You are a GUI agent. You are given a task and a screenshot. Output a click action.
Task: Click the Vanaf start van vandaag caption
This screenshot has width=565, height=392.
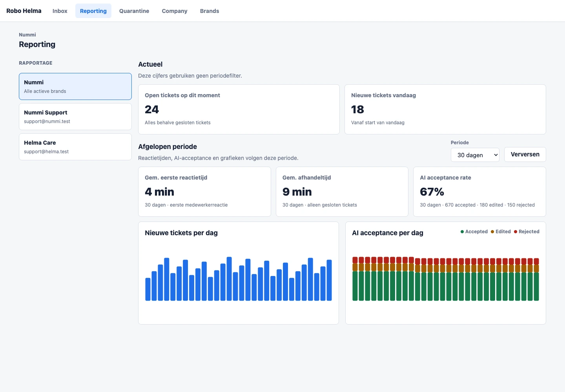(x=378, y=123)
